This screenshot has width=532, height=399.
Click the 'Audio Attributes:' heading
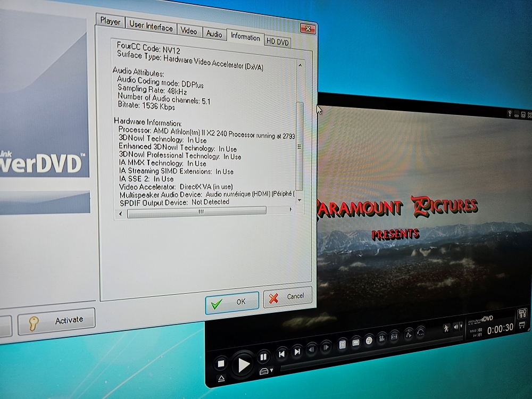pyautogui.click(x=138, y=72)
